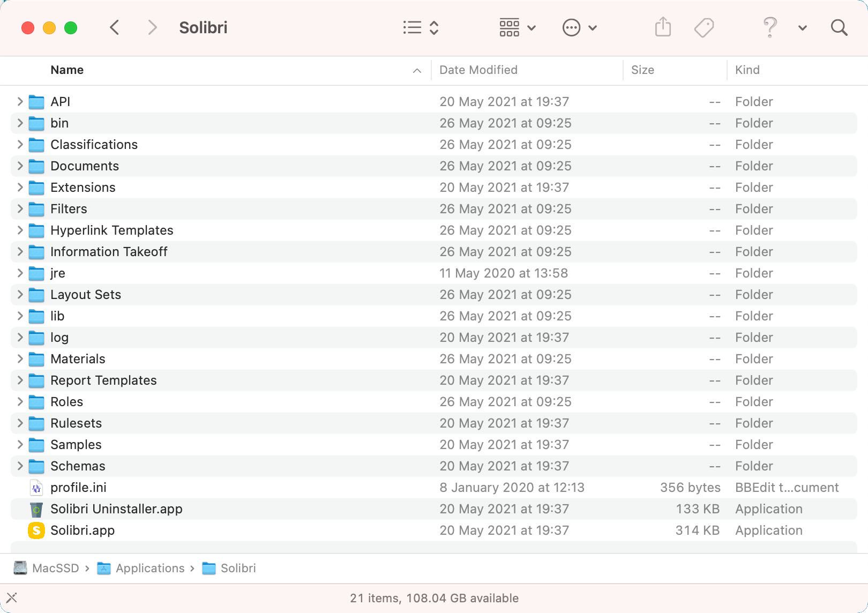The width and height of the screenshot is (868, 613).
Task: Click the status bar cross icon
Action: point(12,597)
